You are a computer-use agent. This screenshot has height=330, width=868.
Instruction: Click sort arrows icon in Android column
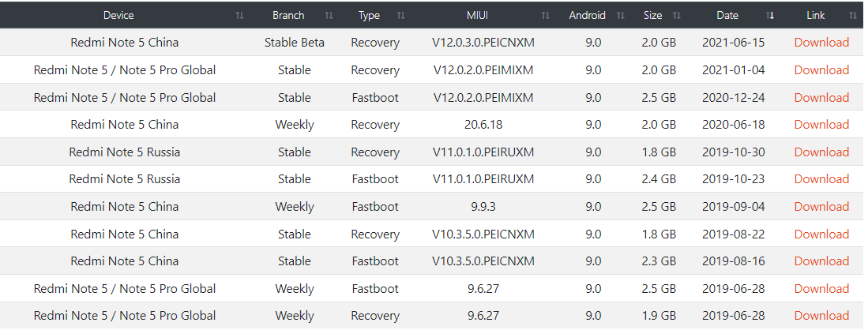(x=621, y=15)
